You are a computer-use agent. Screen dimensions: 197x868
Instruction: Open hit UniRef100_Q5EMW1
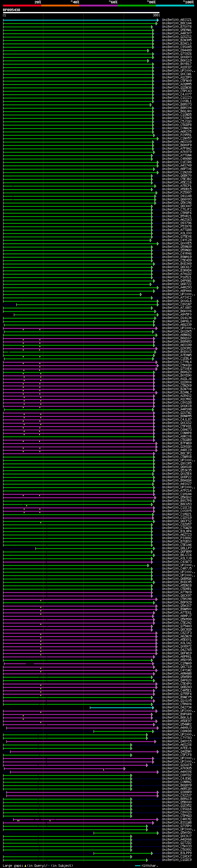tap(176, 30)
